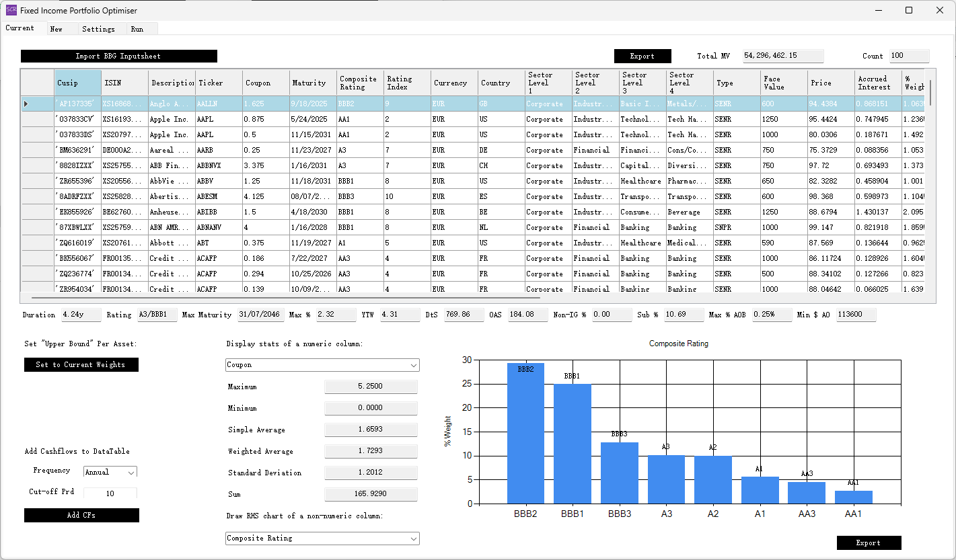The width and height of the screenshot is (956, 560).
Task: Open the Settings tab
Action: coord(98,29)
